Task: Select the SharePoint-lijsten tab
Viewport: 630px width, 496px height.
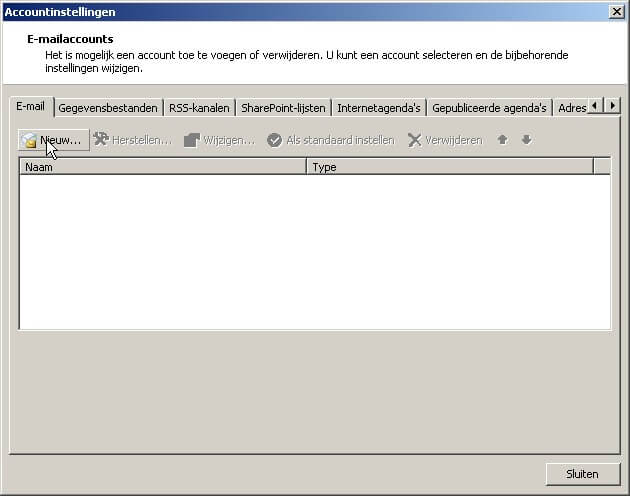Action: (x=283, y=108)
